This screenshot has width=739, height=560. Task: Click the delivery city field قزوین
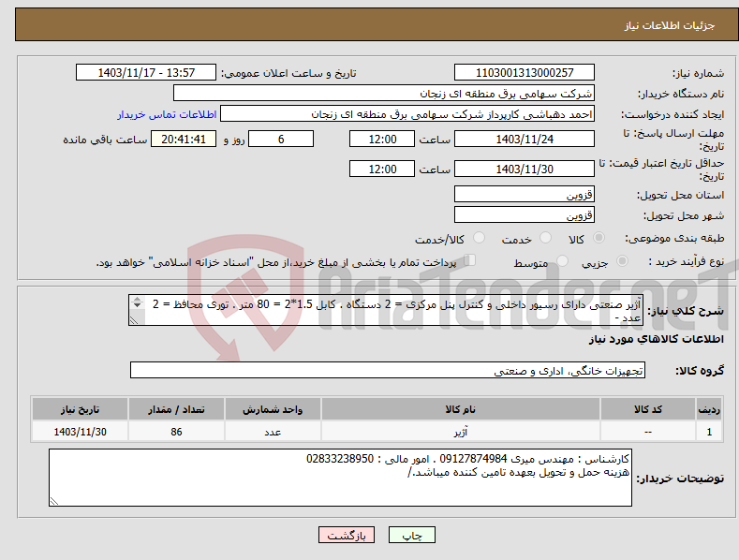[x=525, y=215]
